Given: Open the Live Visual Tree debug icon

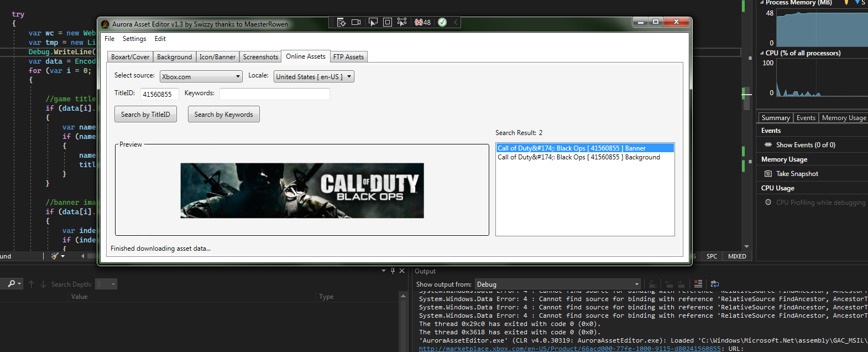Looking at the screenshot, I should 341,22.
